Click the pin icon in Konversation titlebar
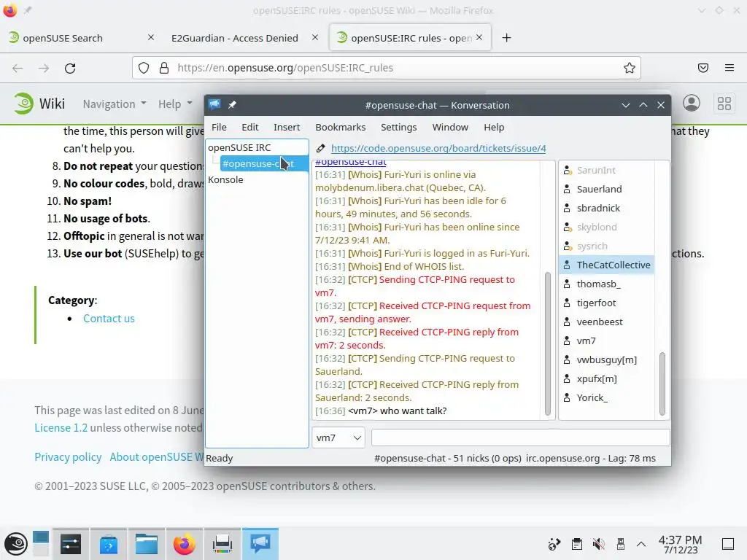Screen dimensions: 747x560 pos(232,105)
